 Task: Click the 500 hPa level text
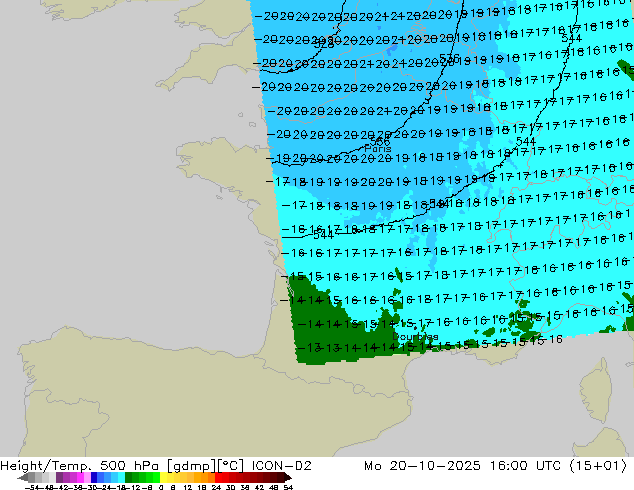click(131, 466)
